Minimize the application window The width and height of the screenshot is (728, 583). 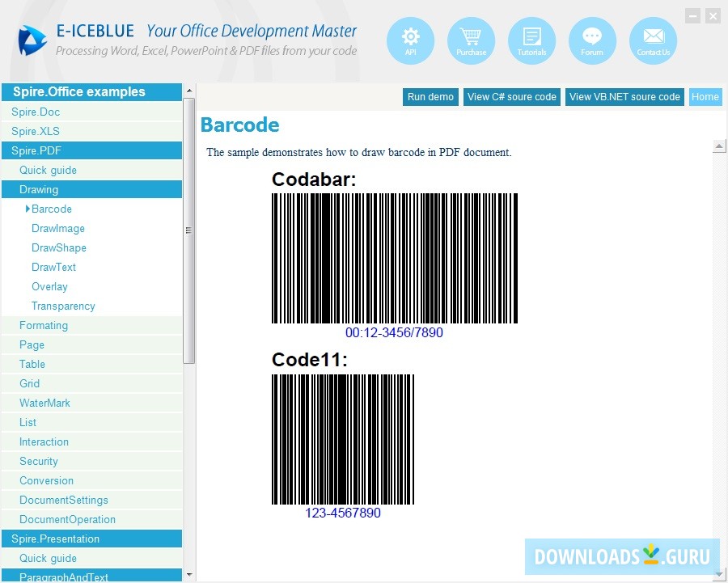pyautogui.click(x=692, y=16)
